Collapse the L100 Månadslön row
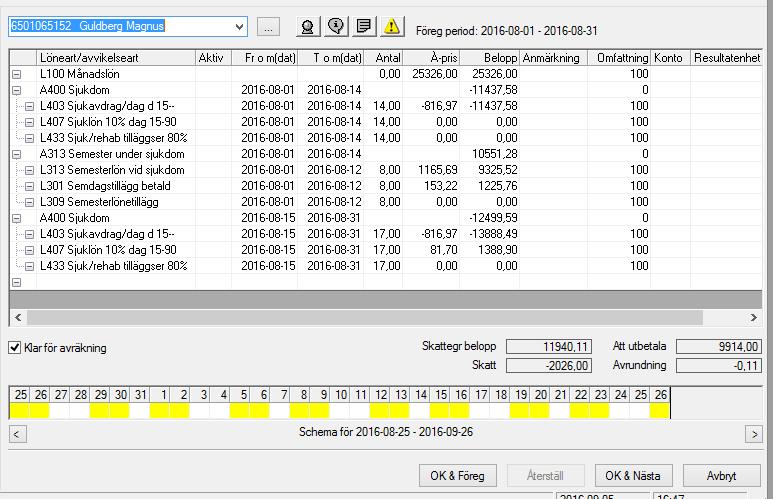The height and width of the screenshot is (499, 773). [17, 74]
